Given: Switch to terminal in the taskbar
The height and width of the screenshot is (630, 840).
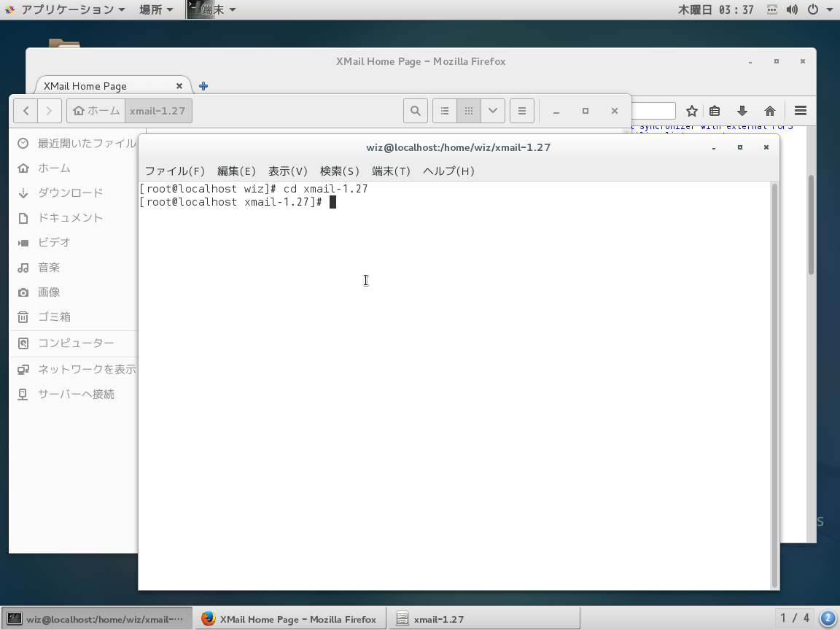Looking at the screenshot, I should tap(97, 619).
